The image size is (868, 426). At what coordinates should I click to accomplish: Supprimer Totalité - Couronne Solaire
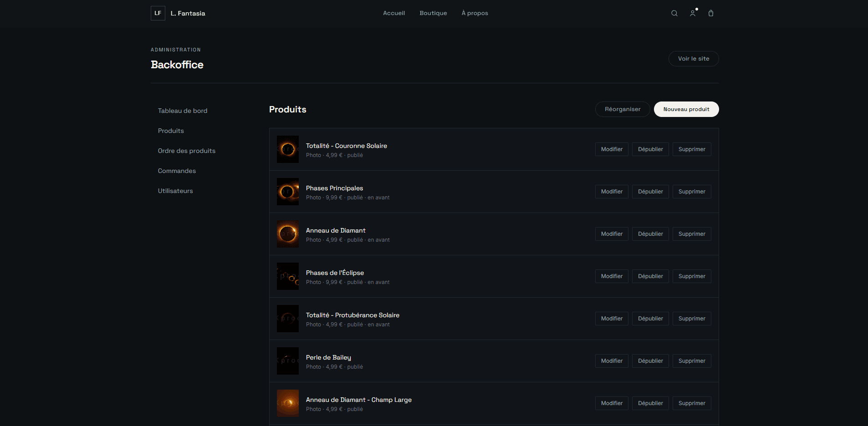tap(692, 149)
